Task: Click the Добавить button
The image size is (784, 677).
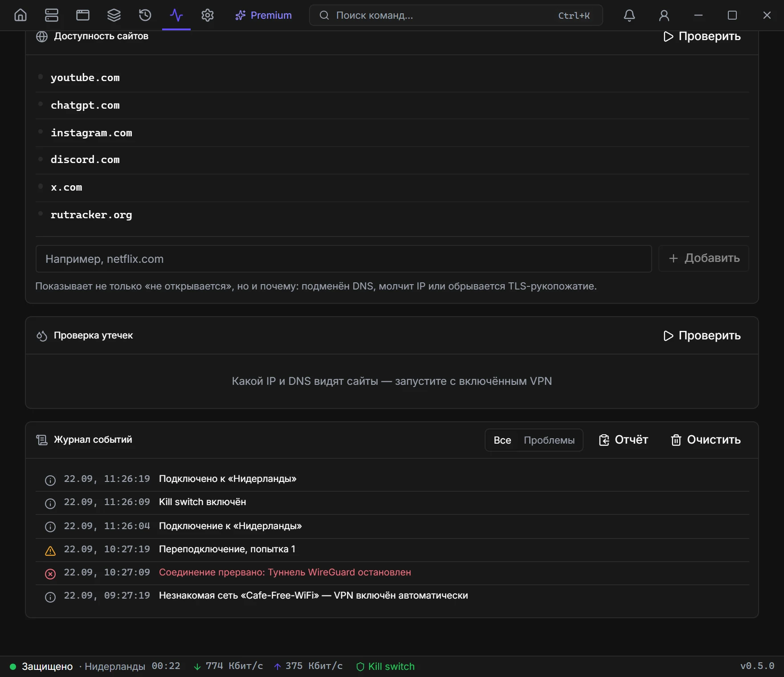Action: (x=704, y=258)
